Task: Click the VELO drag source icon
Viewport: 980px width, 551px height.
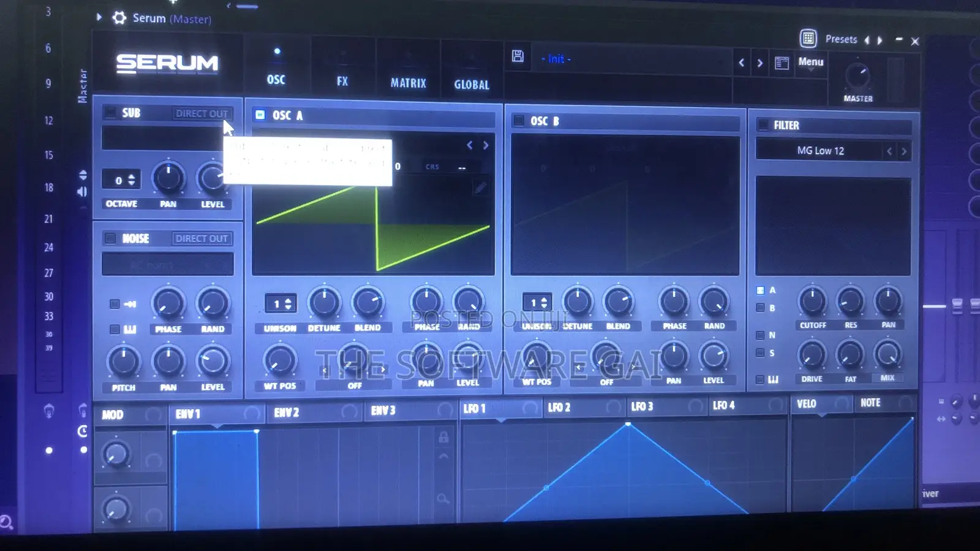Action: 842,403
